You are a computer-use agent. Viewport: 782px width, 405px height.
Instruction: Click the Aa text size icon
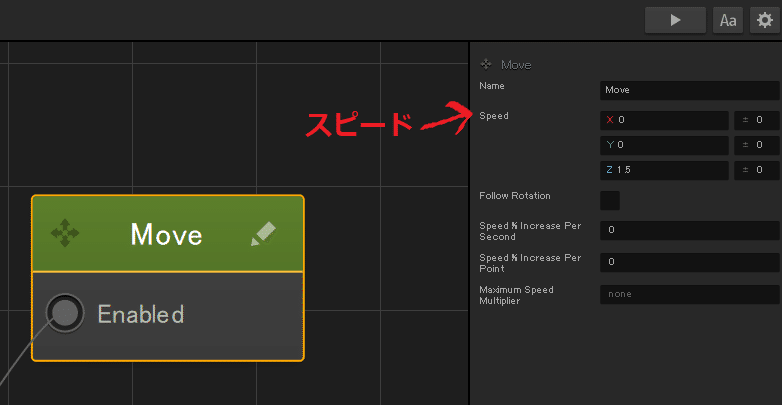coord(727,20)
